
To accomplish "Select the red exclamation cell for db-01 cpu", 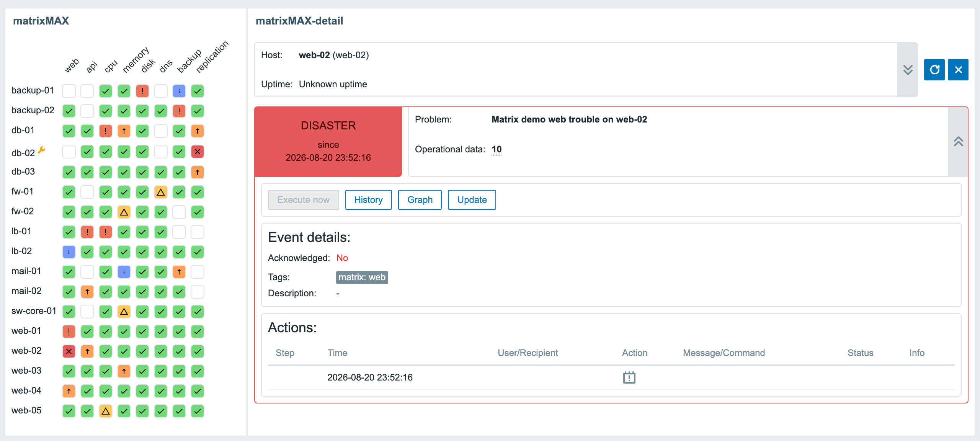I will click(x=106, y=131).
